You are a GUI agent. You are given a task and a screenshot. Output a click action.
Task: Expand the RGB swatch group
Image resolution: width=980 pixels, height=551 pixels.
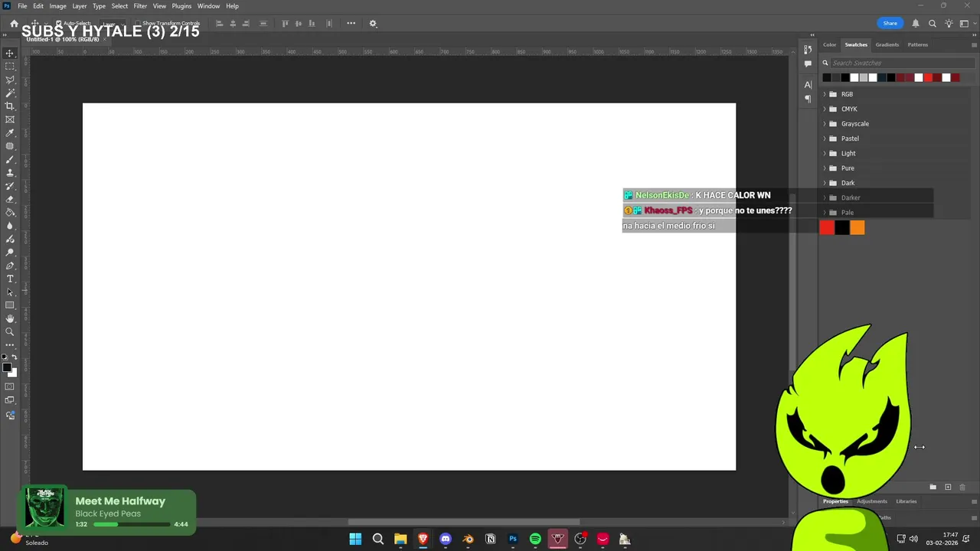click(825, 94)
